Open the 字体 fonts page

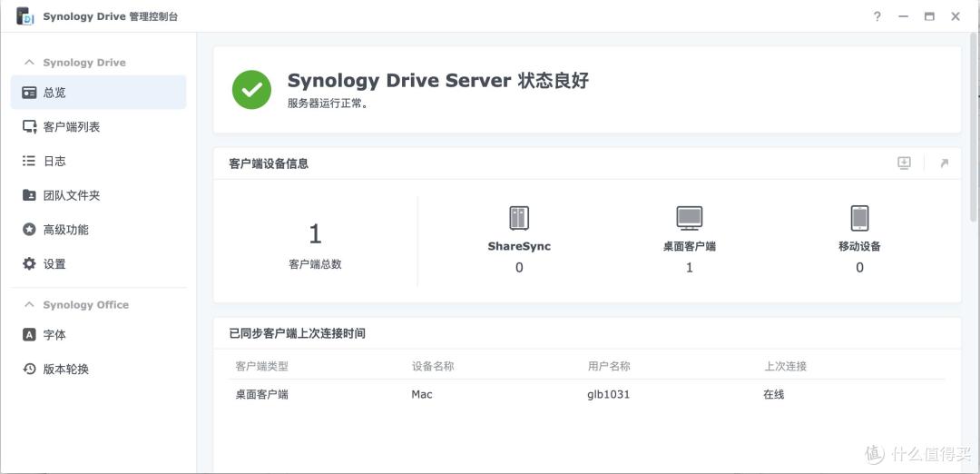pyautogui.click(x=98, y=335)
